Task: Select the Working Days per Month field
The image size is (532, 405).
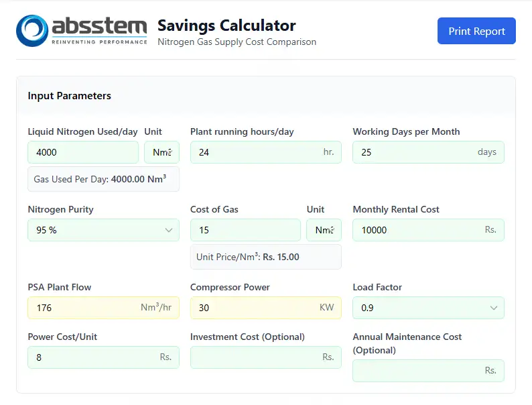Action: (417, 152)
